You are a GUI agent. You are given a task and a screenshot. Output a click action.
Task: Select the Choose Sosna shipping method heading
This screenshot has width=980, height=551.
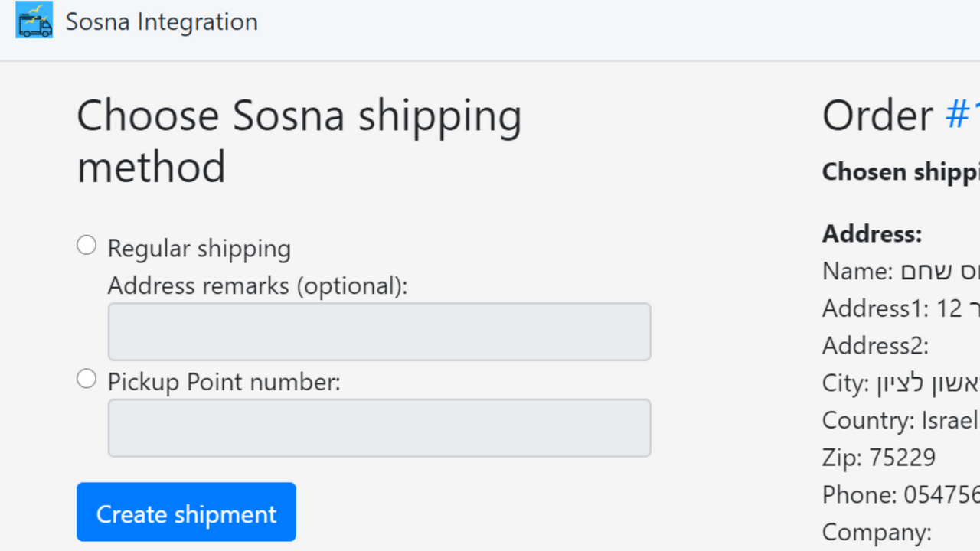click(x=299, y=142)
